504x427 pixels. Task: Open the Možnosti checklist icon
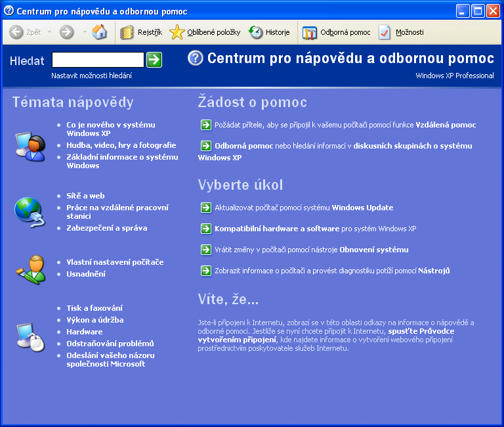385,32
